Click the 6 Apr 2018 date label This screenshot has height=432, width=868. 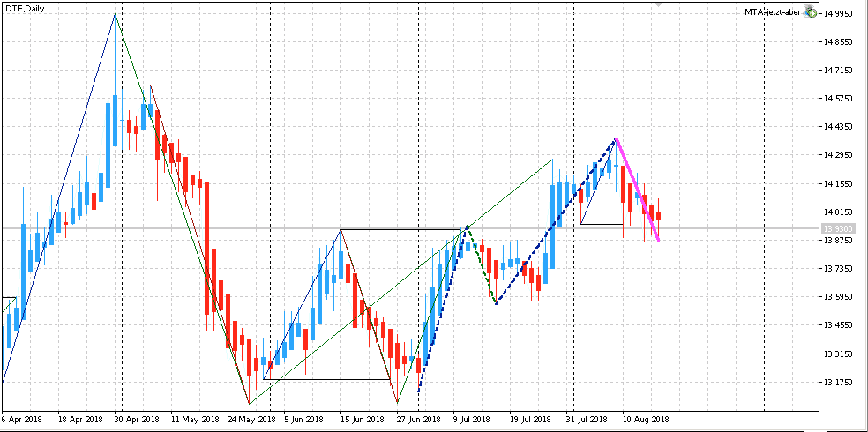(x=21, y=419)
